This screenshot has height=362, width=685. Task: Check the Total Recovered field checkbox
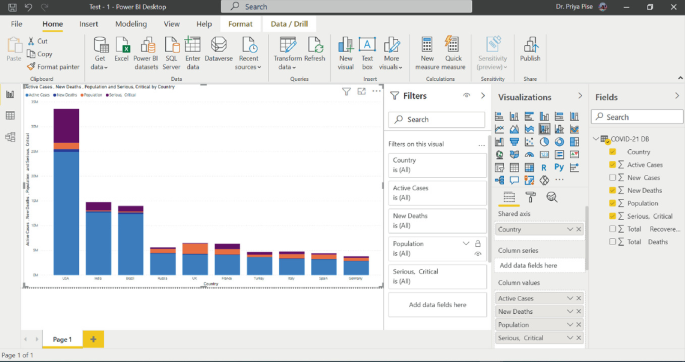(x=612, y=229)
